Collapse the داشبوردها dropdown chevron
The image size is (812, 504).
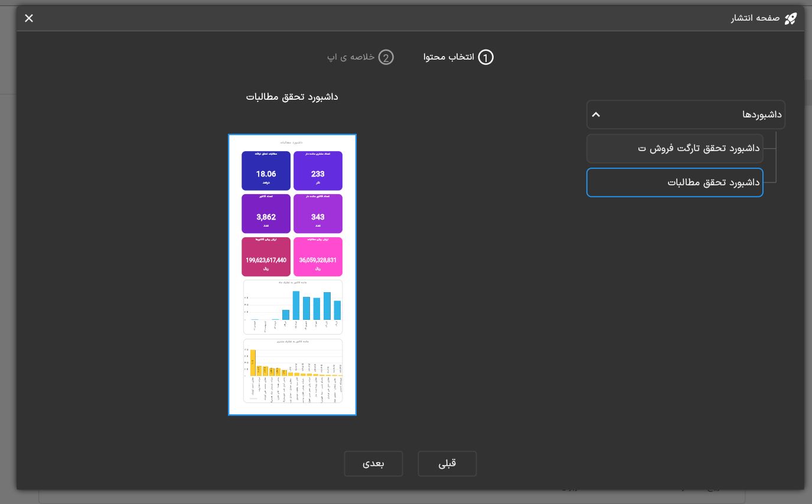[x=596, y=114]
